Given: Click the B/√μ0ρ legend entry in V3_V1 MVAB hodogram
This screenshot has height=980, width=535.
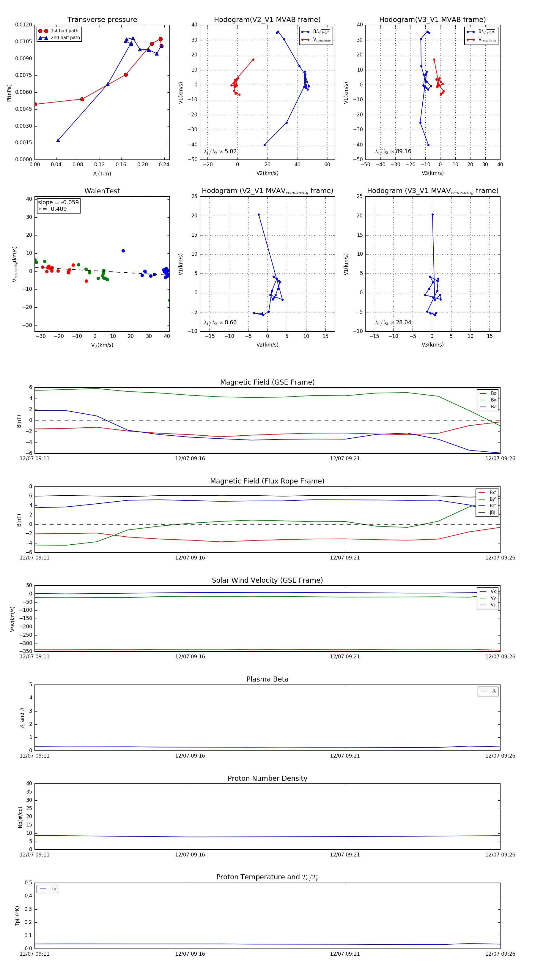Looking at the screenshot, I should pyautogui.click(x=481, y=32).
